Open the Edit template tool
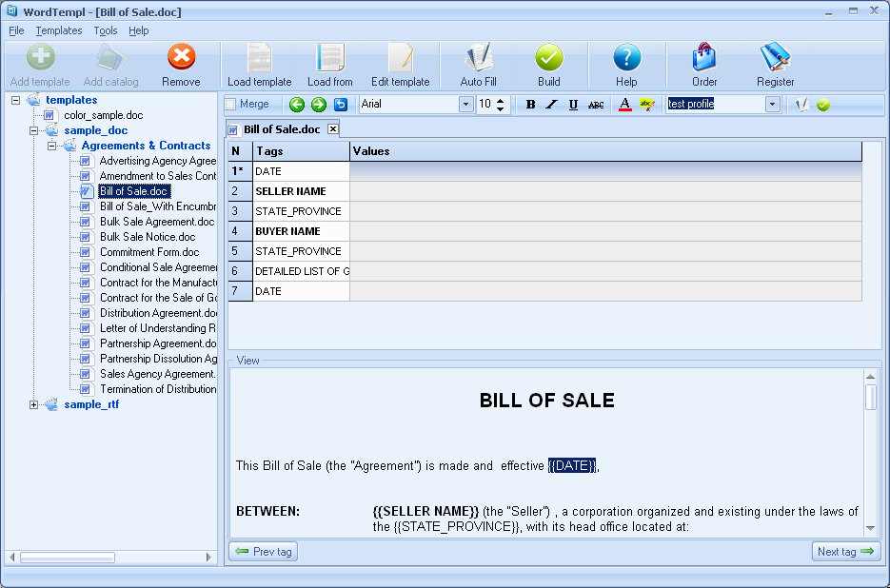The width and height of the screenshot is (890, 588). coord(400,59)
